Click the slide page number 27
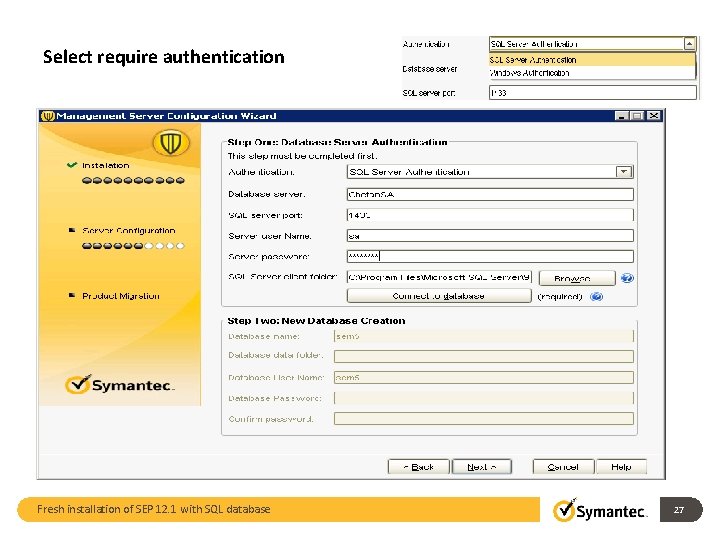Screen dimensions: 720x540 coord(679,510)
